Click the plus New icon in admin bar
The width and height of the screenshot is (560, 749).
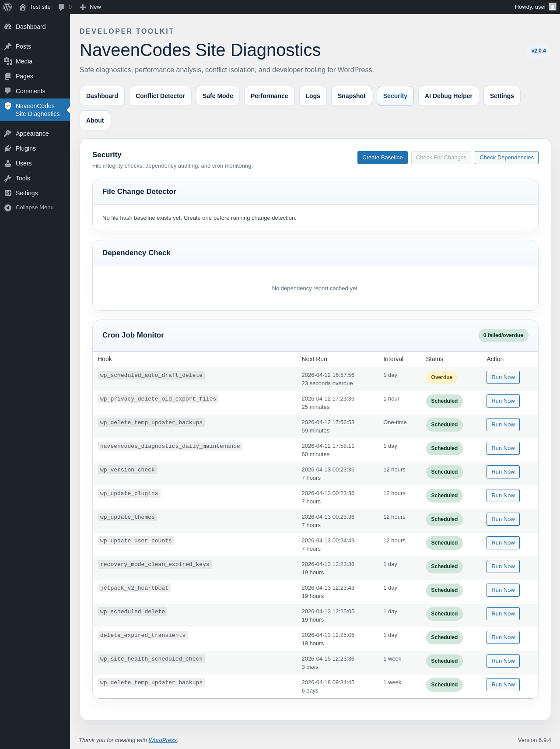(x=83, y=7)
